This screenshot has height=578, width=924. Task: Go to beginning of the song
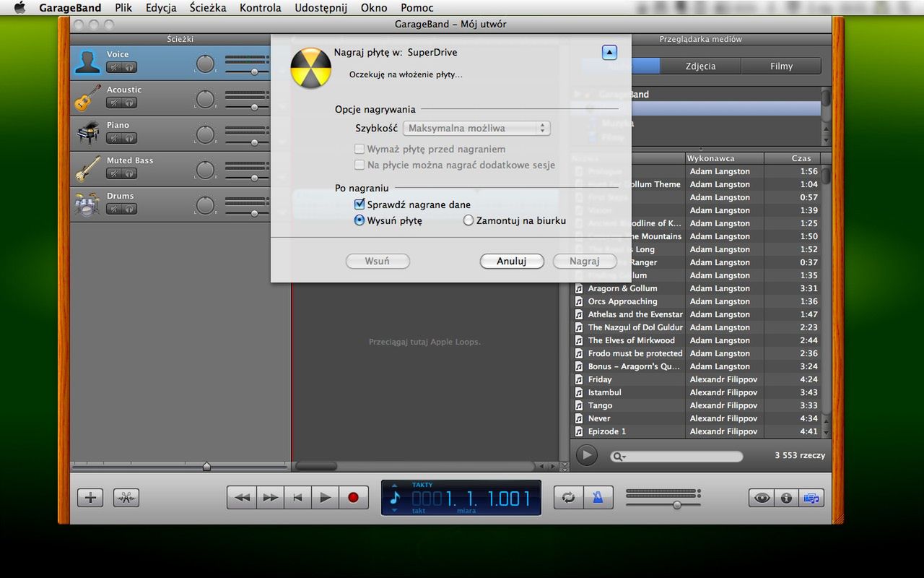pos(297,497)
